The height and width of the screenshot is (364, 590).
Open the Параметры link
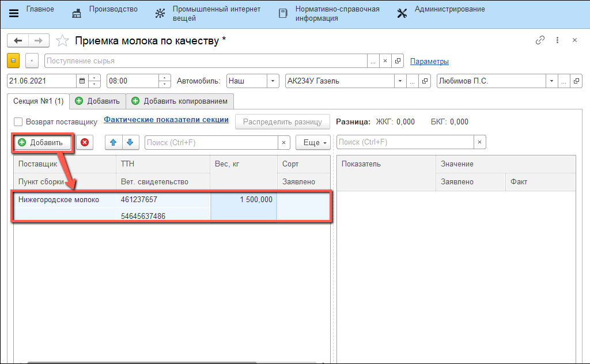[429, 62]
